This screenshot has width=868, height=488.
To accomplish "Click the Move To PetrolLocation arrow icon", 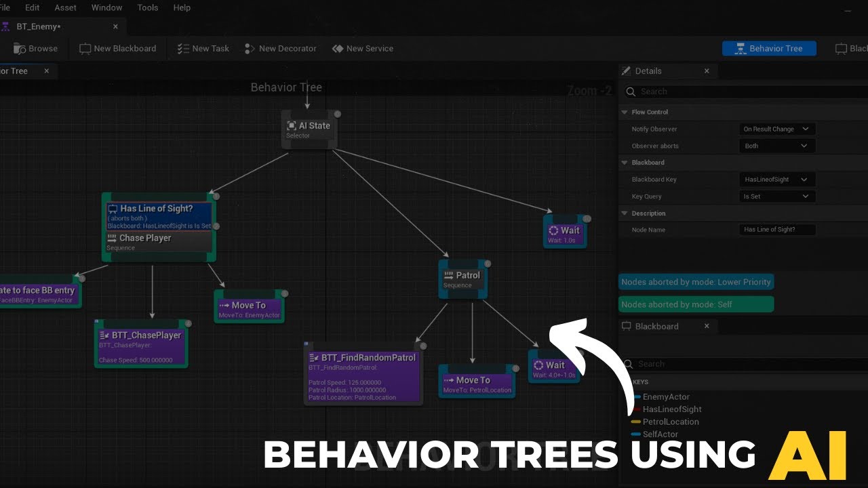I will pyautogui.click(x=448, y=381).
